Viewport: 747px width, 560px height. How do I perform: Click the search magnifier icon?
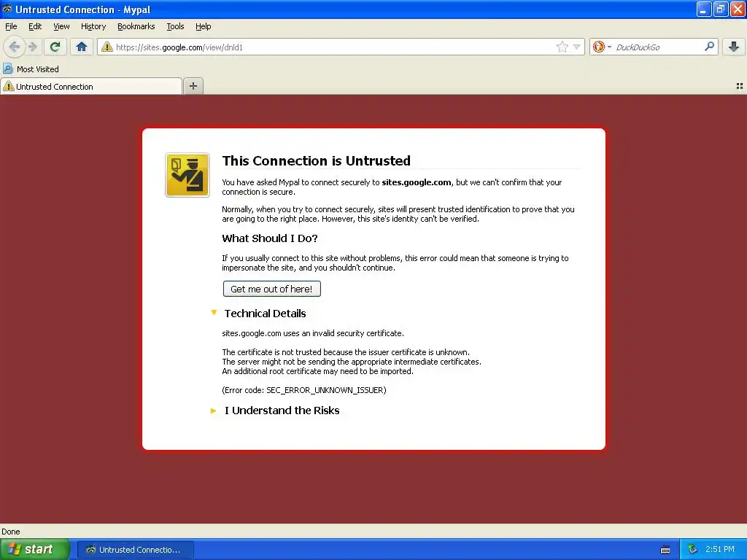(709, 46)
